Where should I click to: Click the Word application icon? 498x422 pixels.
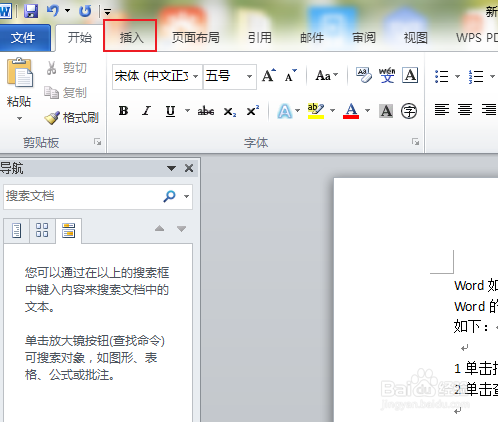(5, 11)
